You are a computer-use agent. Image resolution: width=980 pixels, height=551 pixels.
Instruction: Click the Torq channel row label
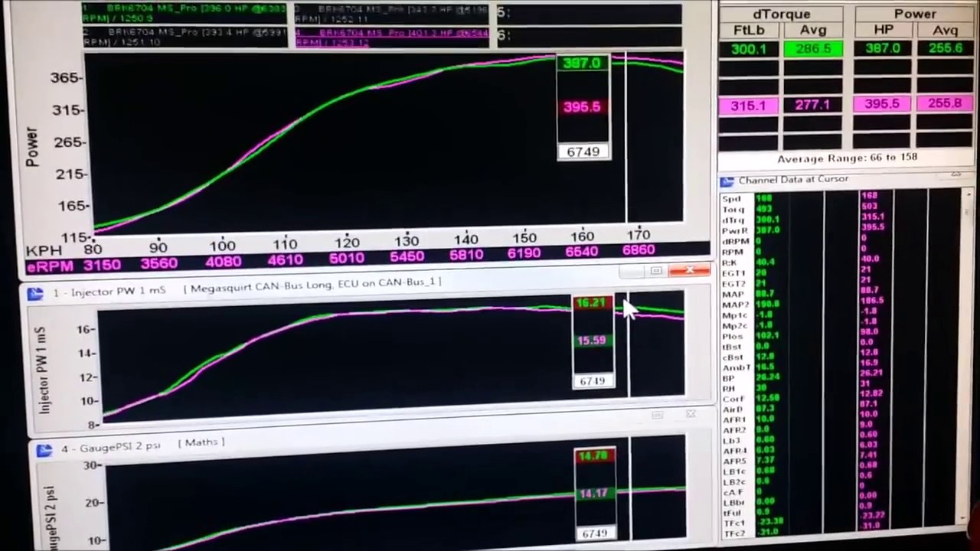[733, 210]
